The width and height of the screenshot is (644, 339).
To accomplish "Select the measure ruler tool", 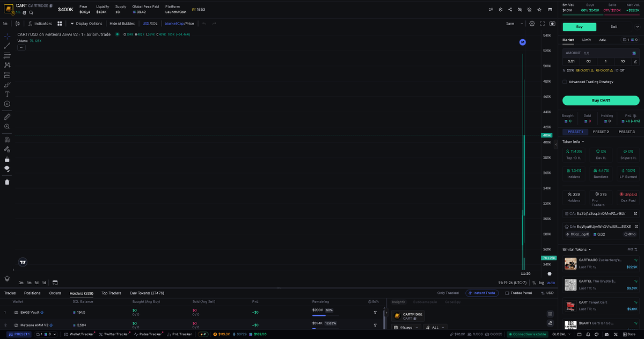I will tap(7, 117).
